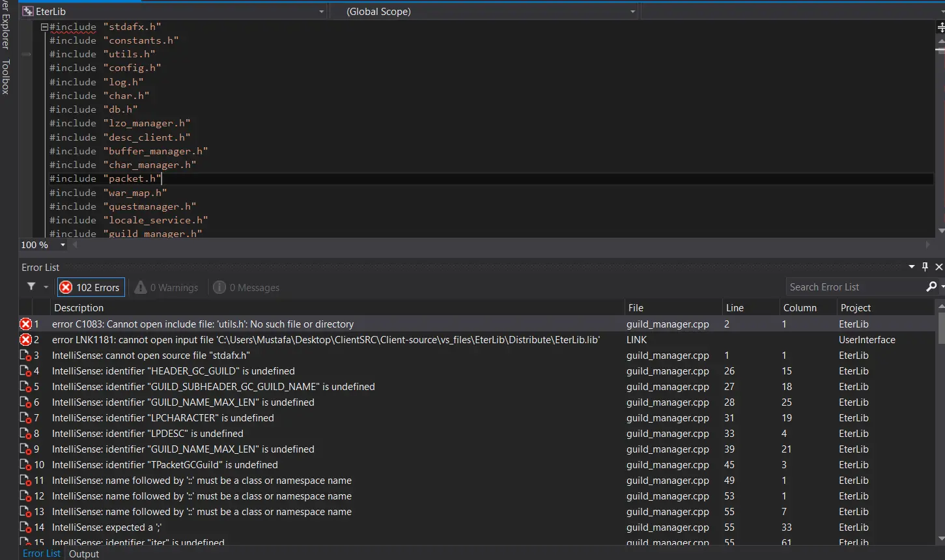The height and width of the screenshot is (560, 945).
Task: Open the filter options dropdown arrow
Action: click(46, 287)
